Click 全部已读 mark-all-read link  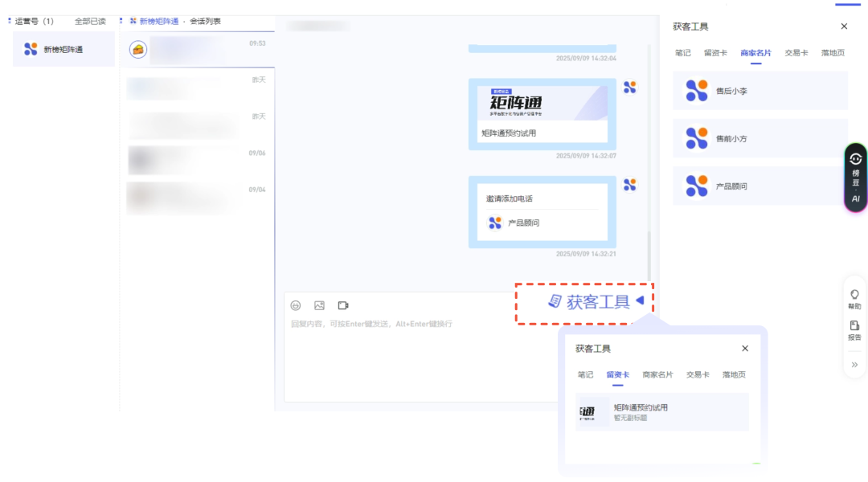tap(90, 21)
